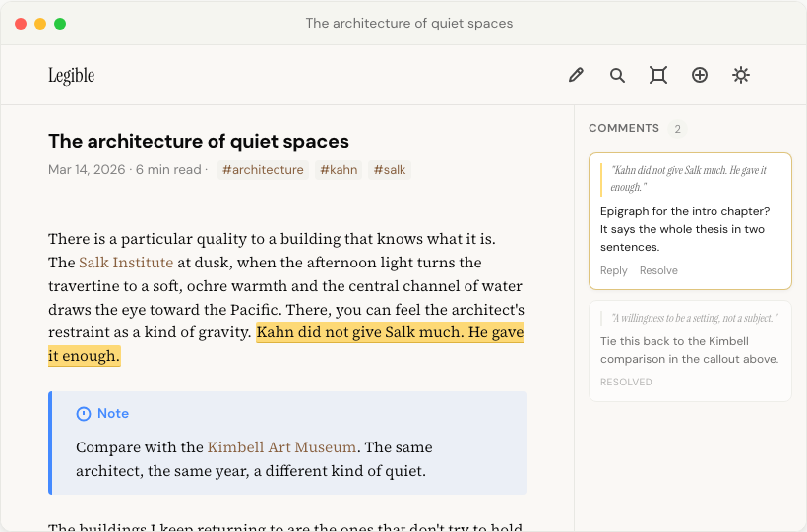The height and width of the screenshot is (532, 807).
Task: Open the #architecture tag
Action: click(x=263, y=170)
